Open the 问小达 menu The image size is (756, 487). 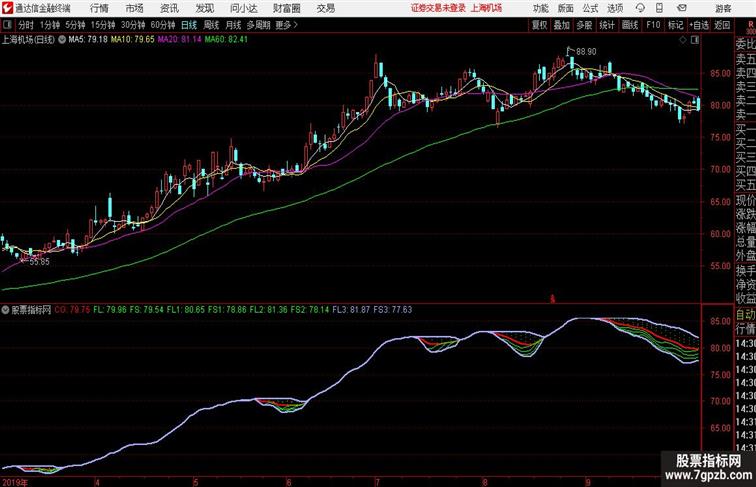coord(243,8)
